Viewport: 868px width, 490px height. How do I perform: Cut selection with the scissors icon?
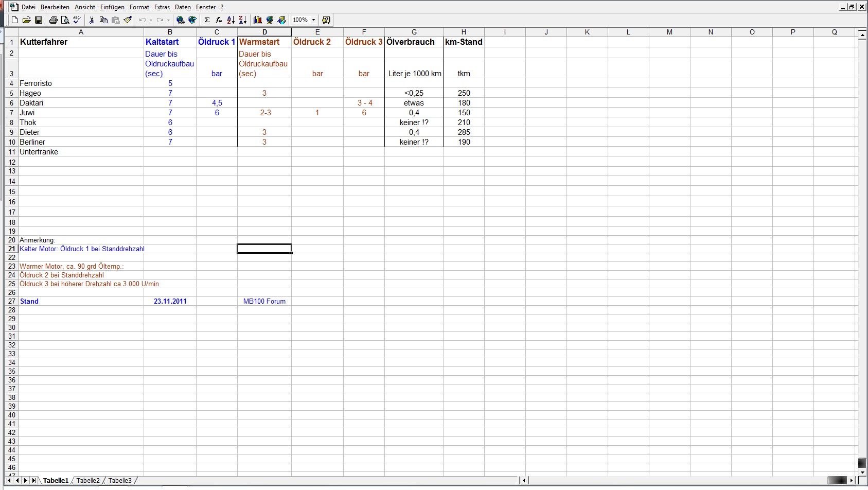(92, 20)
